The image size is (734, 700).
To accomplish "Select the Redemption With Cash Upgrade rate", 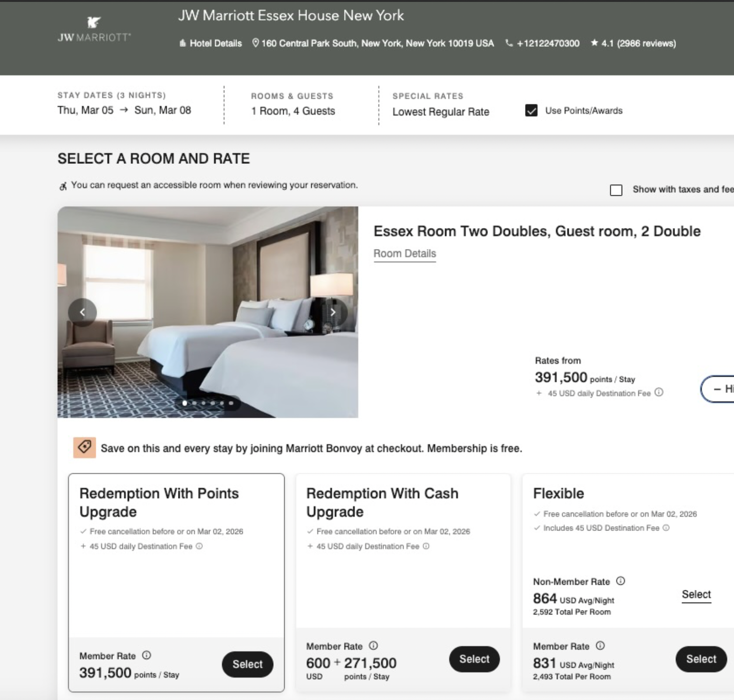I will (474, 659).
